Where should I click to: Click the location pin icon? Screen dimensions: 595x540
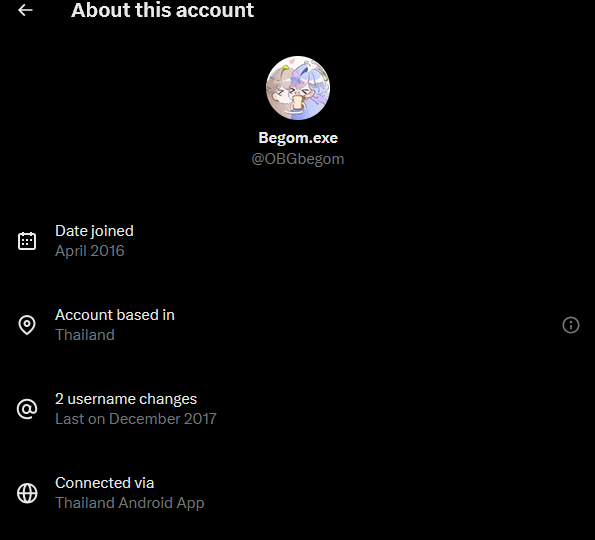pyautogui.click(x=27, y=325)
